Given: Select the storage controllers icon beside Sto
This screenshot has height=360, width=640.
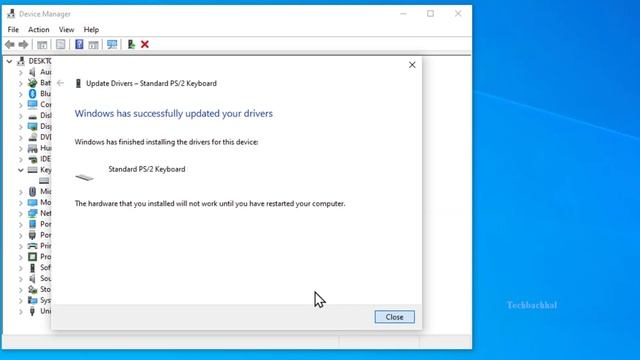Looking at the screenshot, I should (x=32, y=289).
